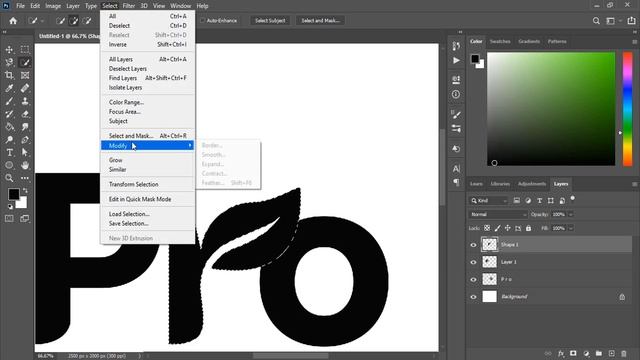Toggle lock transparent pixels
The image size is (640, 360).
[487, 228]
